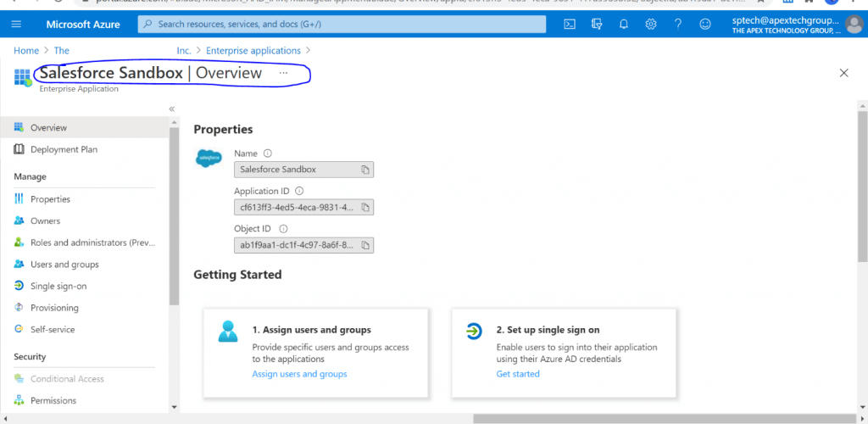Click the user account avatar
Viewport: 868px width, 424px height.
click(856, 25)
